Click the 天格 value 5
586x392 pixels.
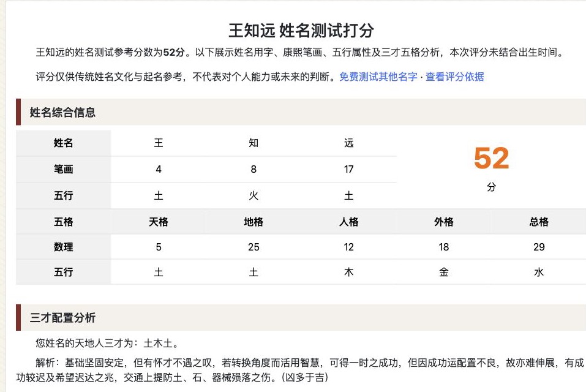[x=159, y=247]
